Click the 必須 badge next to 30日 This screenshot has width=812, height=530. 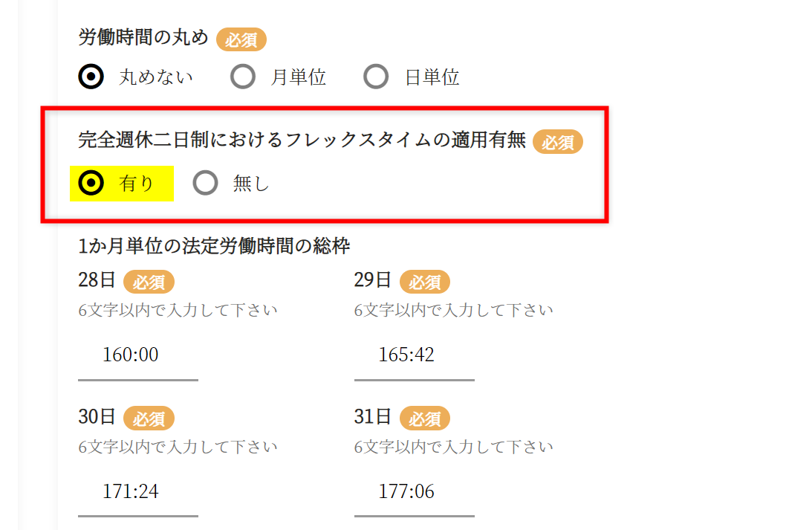[x=149, y=418]
